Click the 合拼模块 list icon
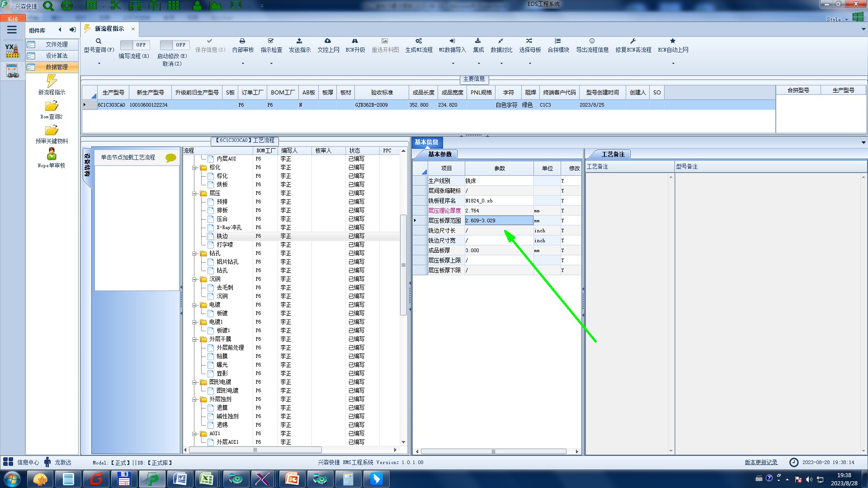 [x=558, y=41]
